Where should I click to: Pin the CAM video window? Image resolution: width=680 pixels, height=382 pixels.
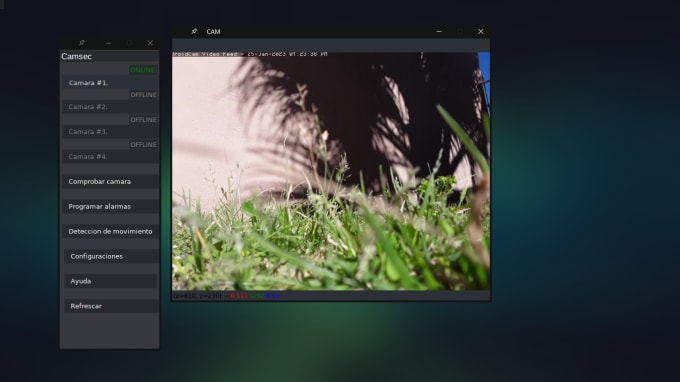(x=194, y=31)
